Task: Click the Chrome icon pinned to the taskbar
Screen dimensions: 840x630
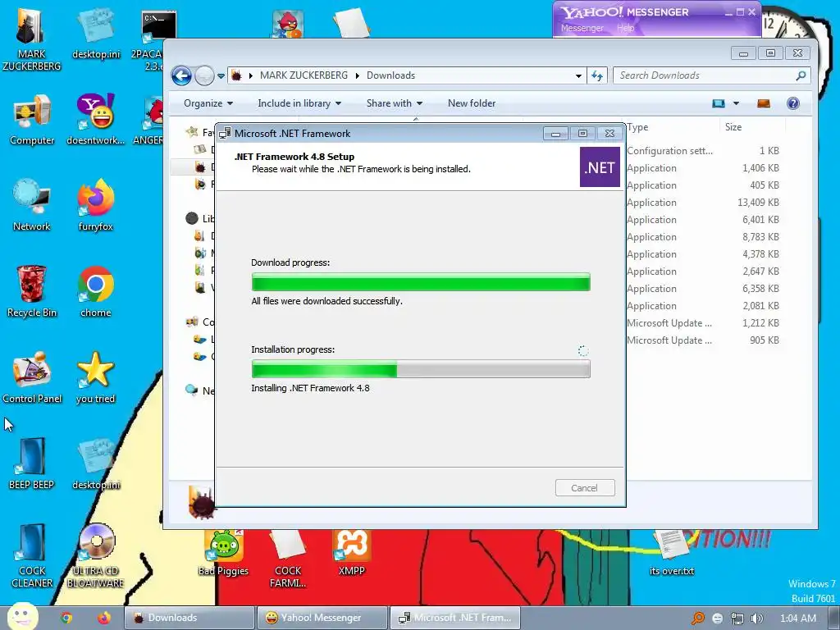Action: (x=66, y=618)
